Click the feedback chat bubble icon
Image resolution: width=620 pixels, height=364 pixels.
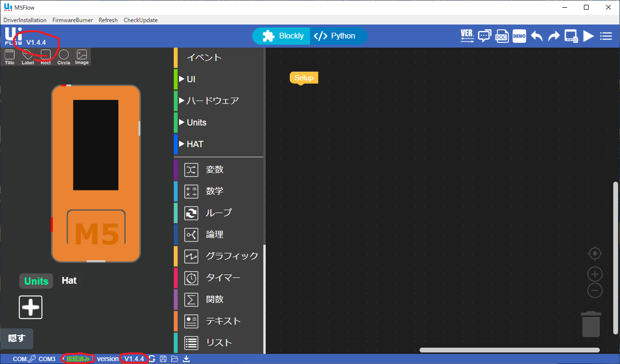click(x=484, y=36)
